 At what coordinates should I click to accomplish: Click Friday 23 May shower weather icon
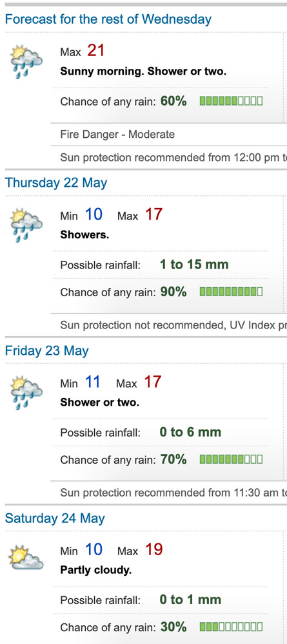26,393
